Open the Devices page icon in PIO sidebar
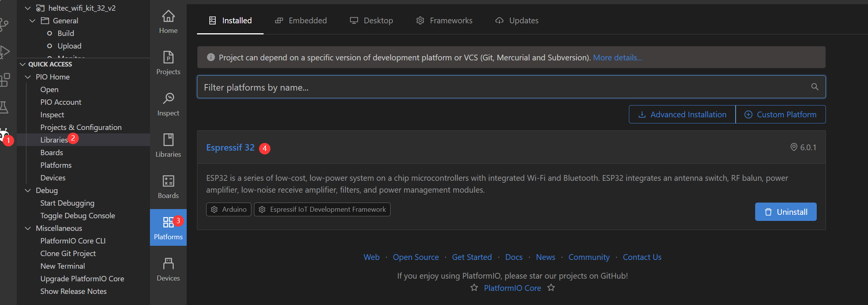 click(x=168, y=263)
